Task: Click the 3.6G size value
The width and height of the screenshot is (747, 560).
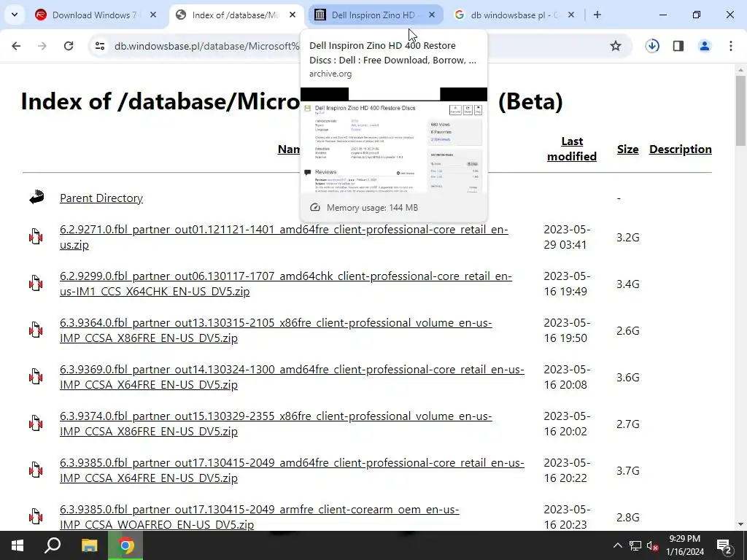Action: click(627, 377)
